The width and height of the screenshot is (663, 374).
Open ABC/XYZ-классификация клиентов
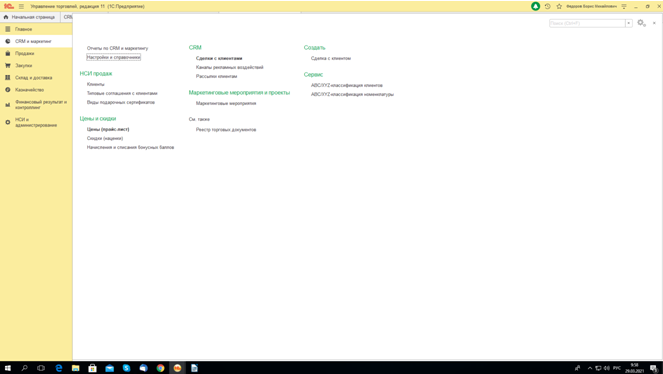pos(347,85)
